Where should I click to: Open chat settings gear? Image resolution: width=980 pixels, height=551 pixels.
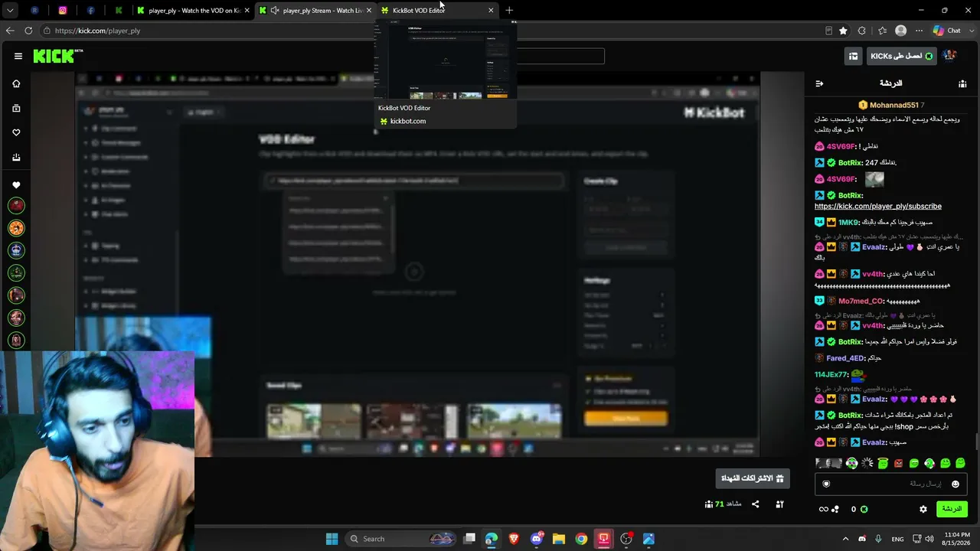click(x=923, y=509)
